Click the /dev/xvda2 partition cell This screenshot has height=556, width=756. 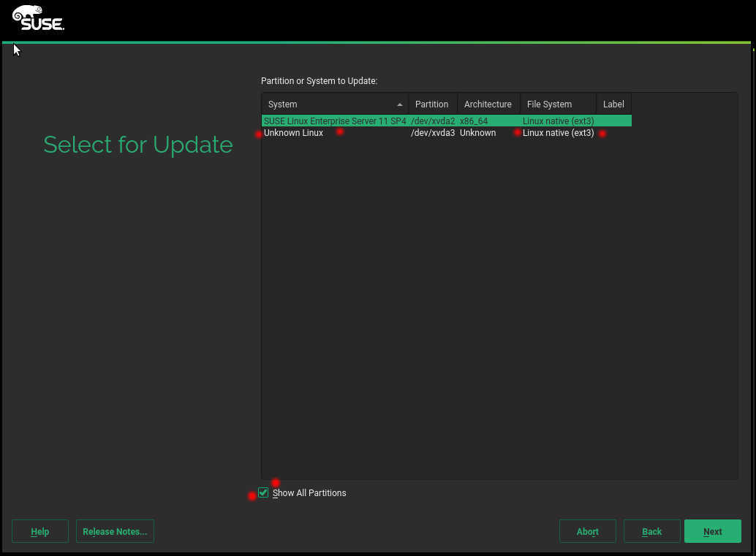[433, 121]
